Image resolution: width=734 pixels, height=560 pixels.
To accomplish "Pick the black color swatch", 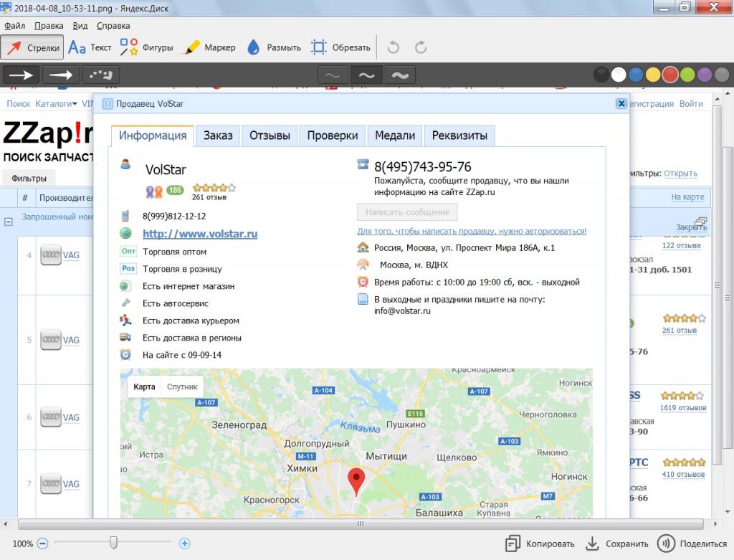I will [601, 75].
